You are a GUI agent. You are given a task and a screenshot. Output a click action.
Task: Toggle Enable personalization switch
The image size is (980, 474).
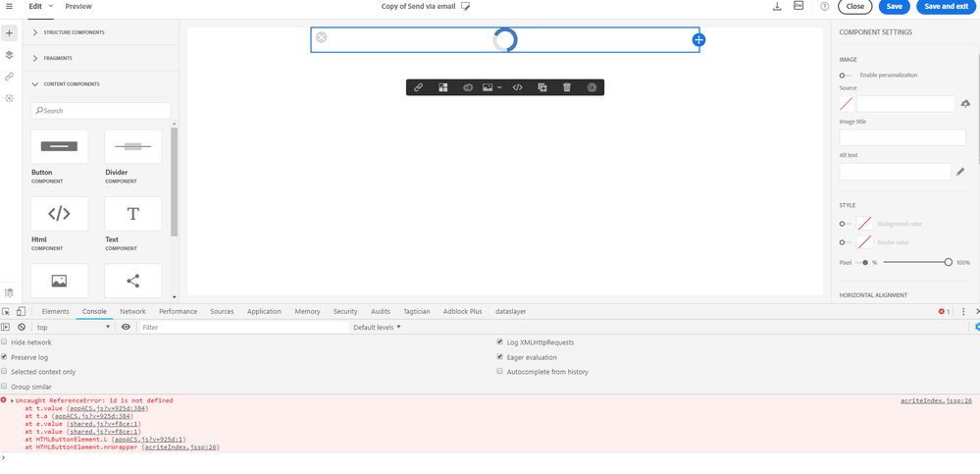click(846, 75)
